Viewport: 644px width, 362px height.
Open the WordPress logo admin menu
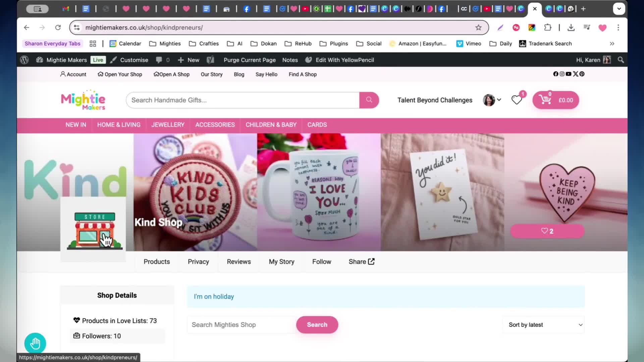coord(24,60)
